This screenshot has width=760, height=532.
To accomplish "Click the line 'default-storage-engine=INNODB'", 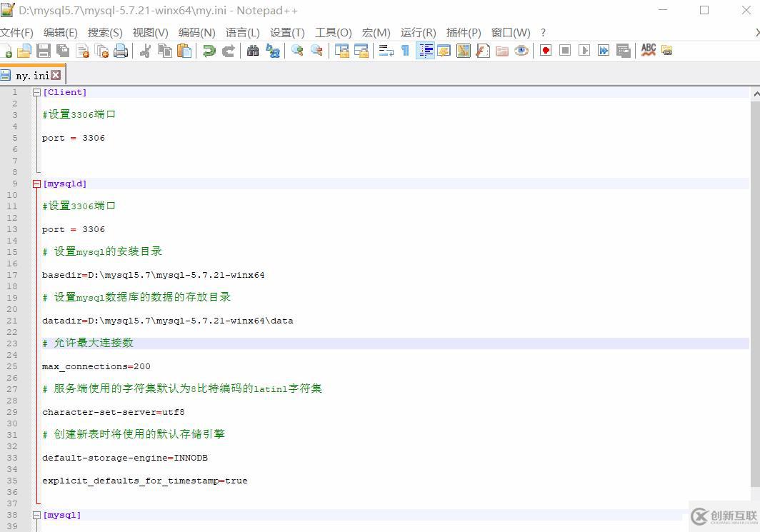I will tap(125, 458).
